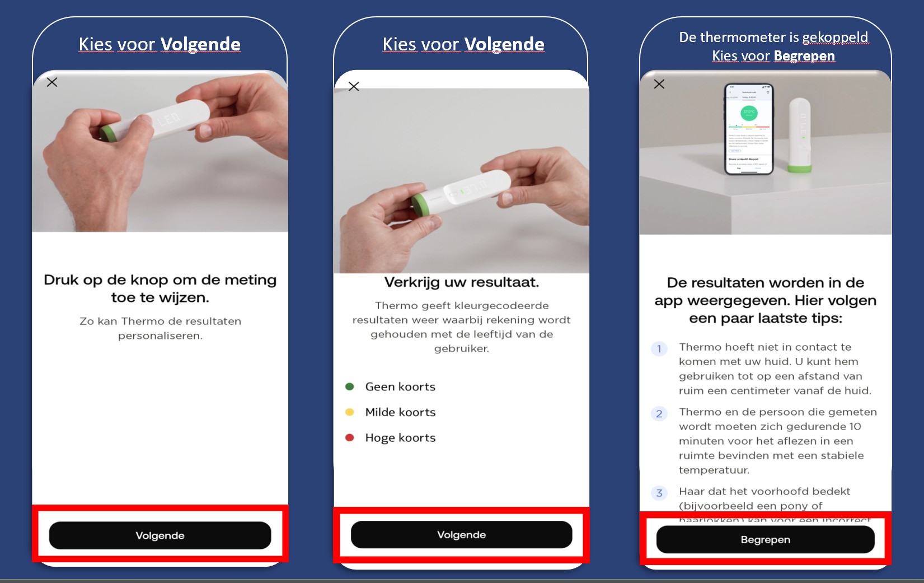924x583 pixels.
Task: Close the third phone screen with X
Action: [x=659, y=84]
